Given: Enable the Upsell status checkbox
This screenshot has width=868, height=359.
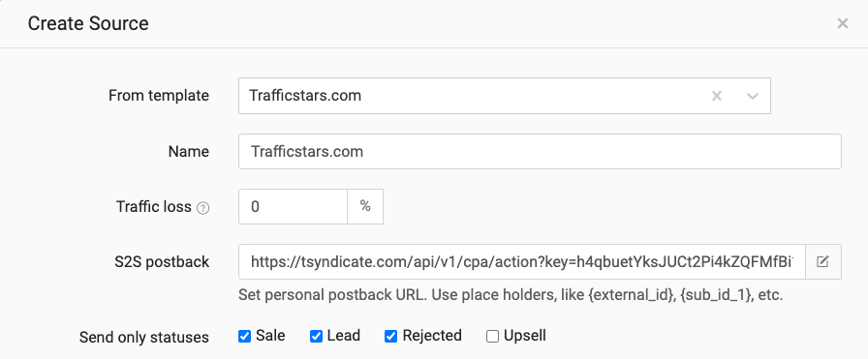Looking at the screenshot, I should 492,337.
